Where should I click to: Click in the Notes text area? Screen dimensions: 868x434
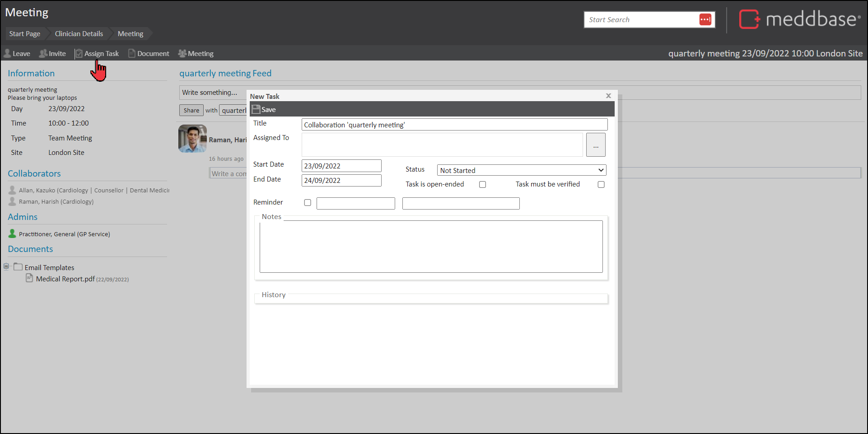(431, 246)
